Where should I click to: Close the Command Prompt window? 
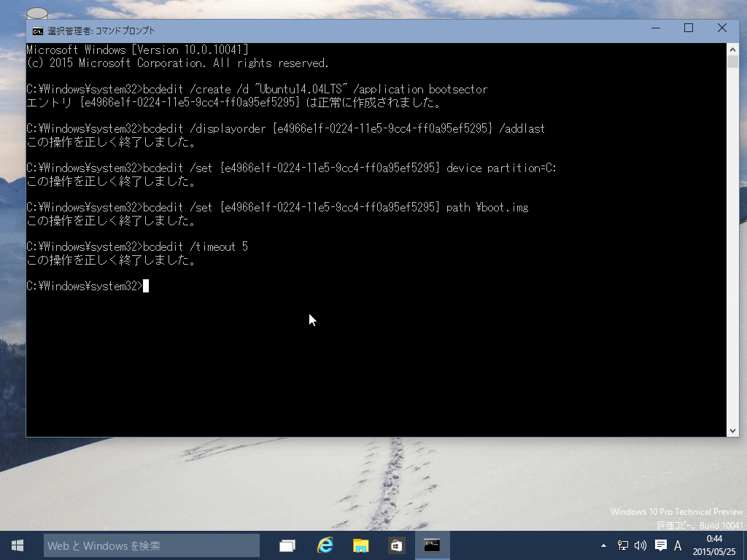coord(722,28)
